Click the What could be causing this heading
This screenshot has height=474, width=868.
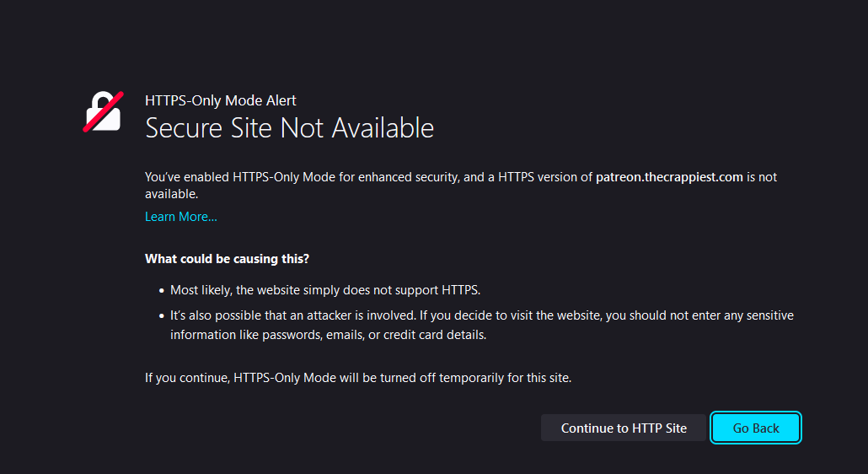point(227,259)
